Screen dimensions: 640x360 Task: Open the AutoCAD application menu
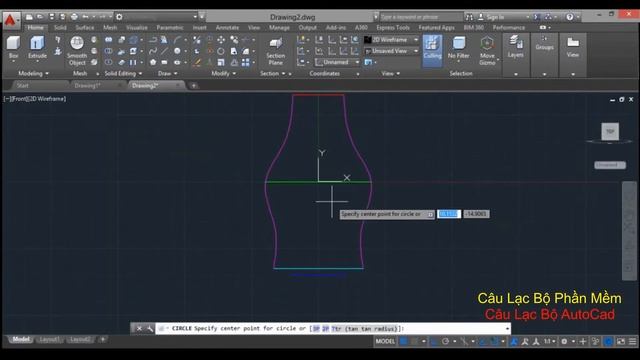11,20
